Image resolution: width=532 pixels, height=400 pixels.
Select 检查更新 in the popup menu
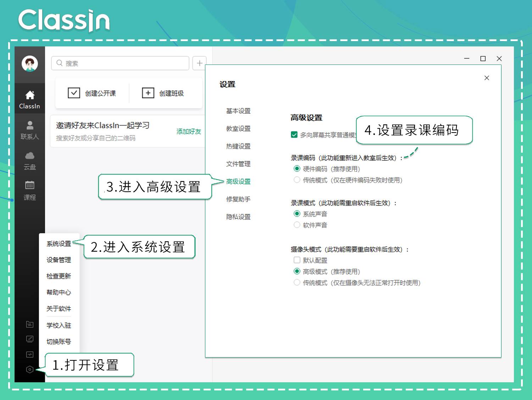(59, 276)
